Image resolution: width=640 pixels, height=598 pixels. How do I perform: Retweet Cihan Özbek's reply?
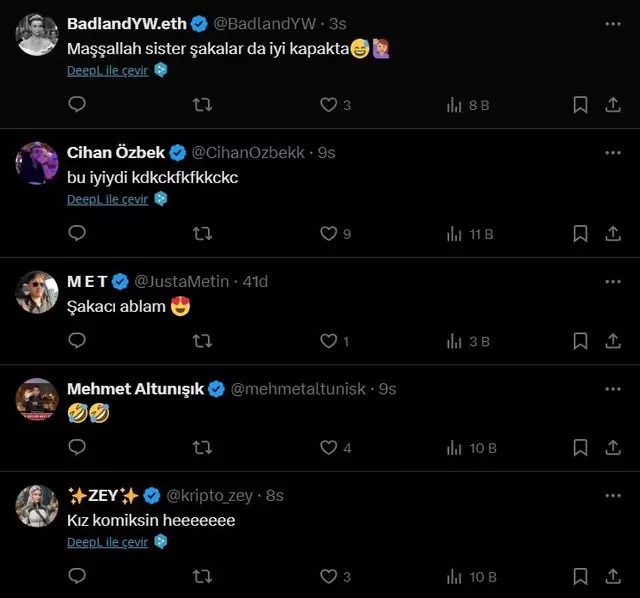[x=202, y=233]
